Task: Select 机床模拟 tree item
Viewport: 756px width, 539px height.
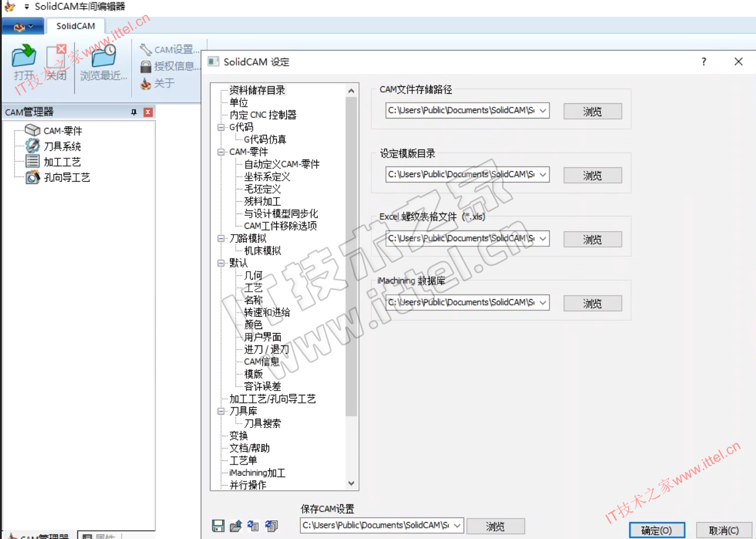Action: click(262, 250)
